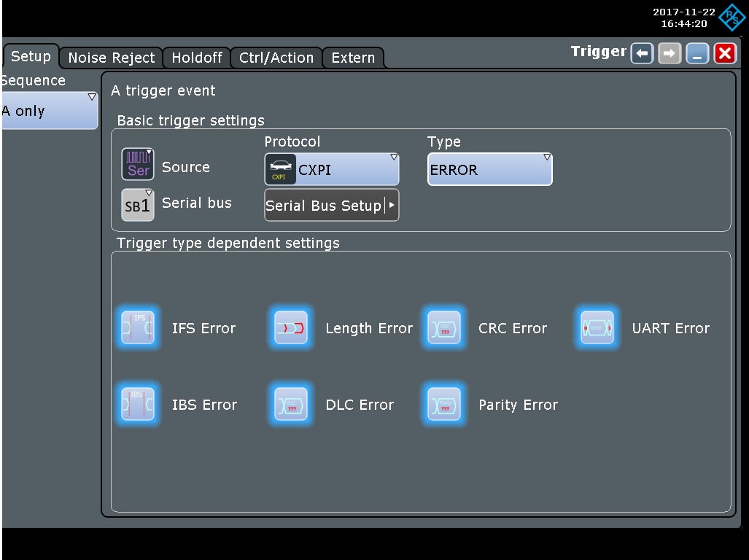Minimize the Trigger dialog

(697, 53)
